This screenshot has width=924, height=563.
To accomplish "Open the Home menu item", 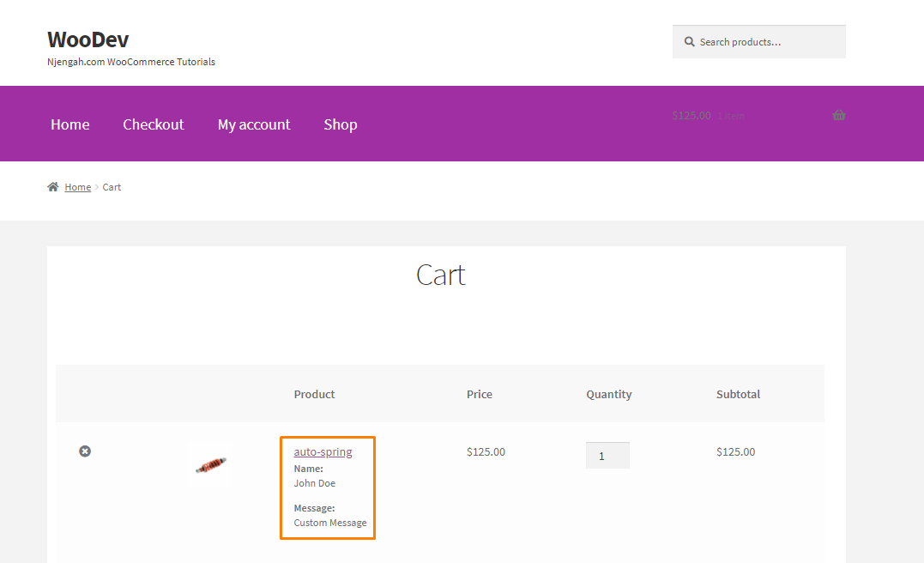I will click(70, 124).
